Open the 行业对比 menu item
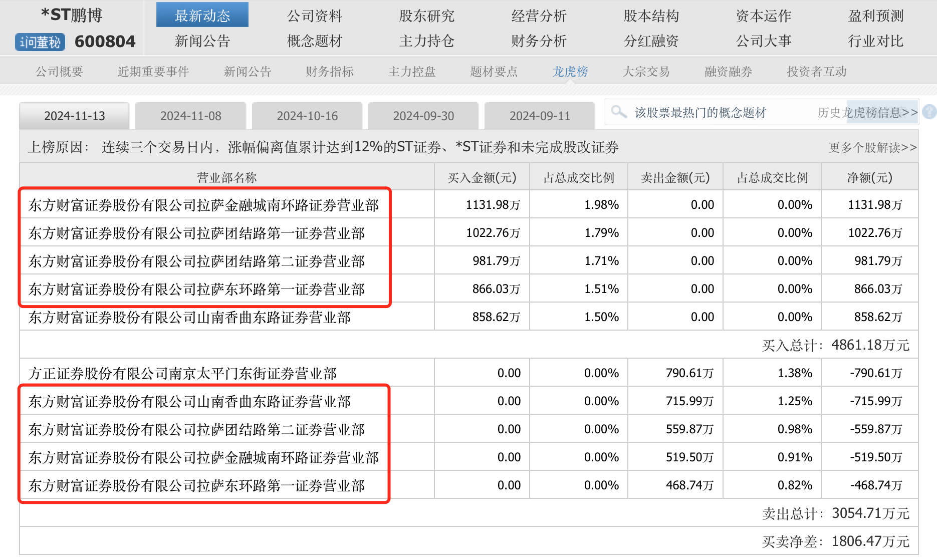 click(876, 41)
